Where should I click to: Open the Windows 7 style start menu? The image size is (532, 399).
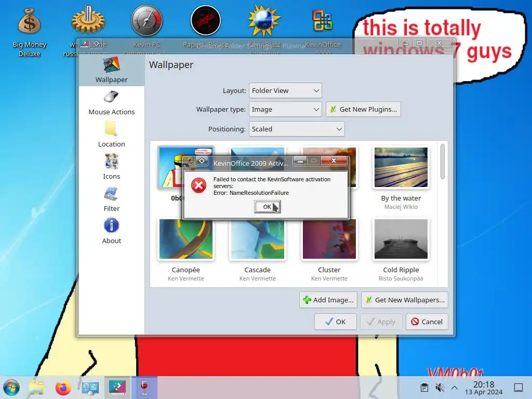[x=11, y=388]
